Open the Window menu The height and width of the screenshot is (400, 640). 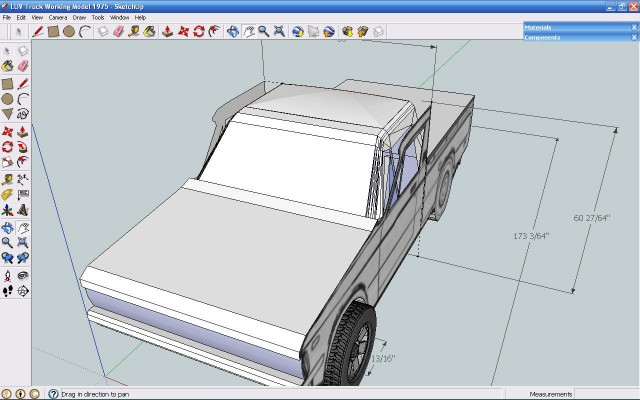click(x=120, y=18)
